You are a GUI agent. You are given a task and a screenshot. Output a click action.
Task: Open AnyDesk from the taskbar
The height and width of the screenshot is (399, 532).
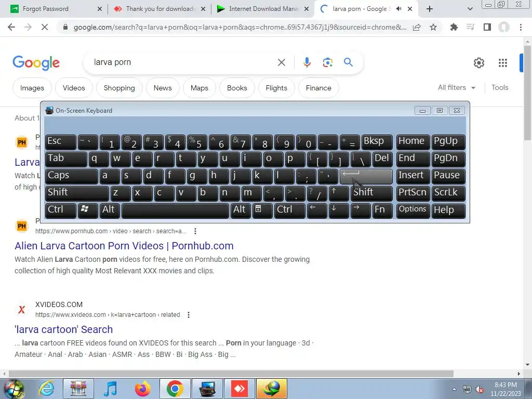click(240, 389)
